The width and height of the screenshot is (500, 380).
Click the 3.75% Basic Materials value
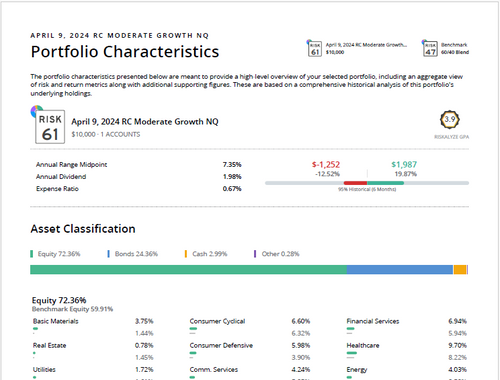[144, 321]
